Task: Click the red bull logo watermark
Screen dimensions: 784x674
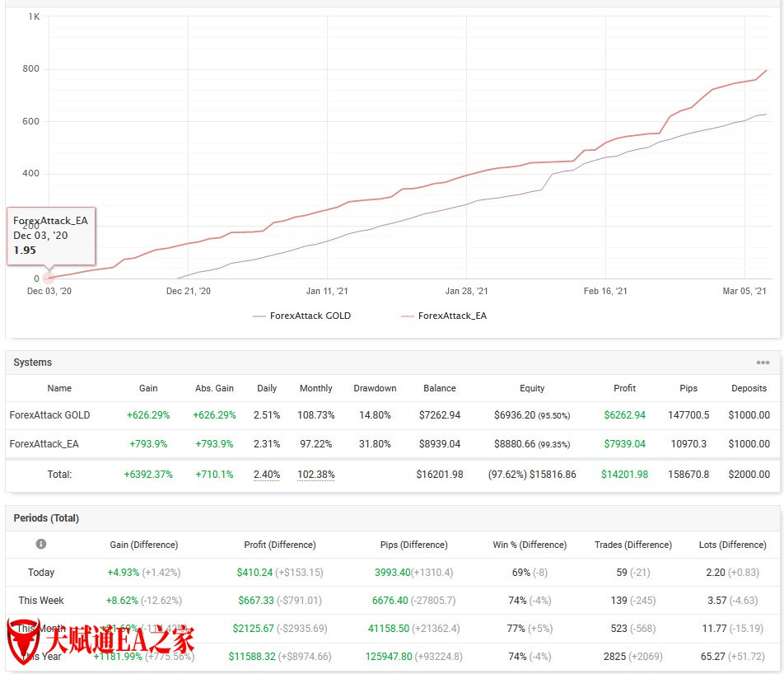Action: click(x=22, y=639)
